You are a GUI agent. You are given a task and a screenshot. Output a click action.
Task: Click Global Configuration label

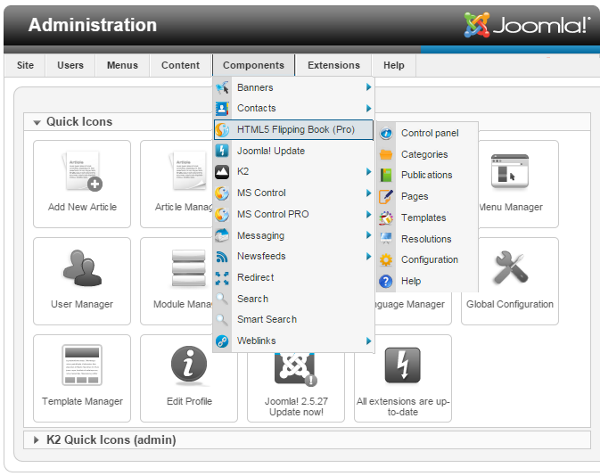[510, 305]
